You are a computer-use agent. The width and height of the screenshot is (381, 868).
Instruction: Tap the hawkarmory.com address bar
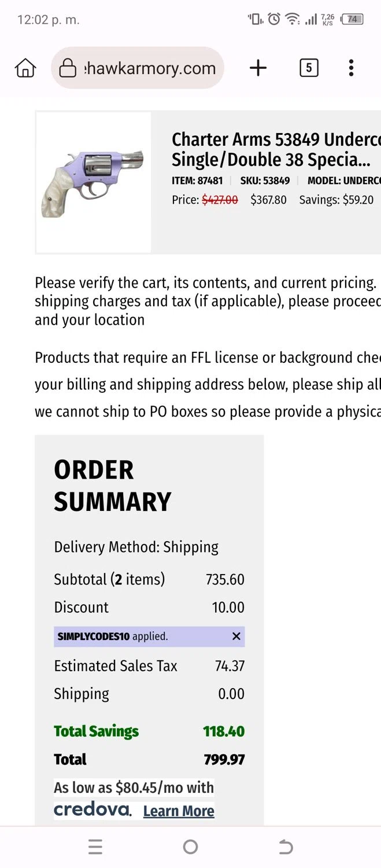[x=150, y=68]
